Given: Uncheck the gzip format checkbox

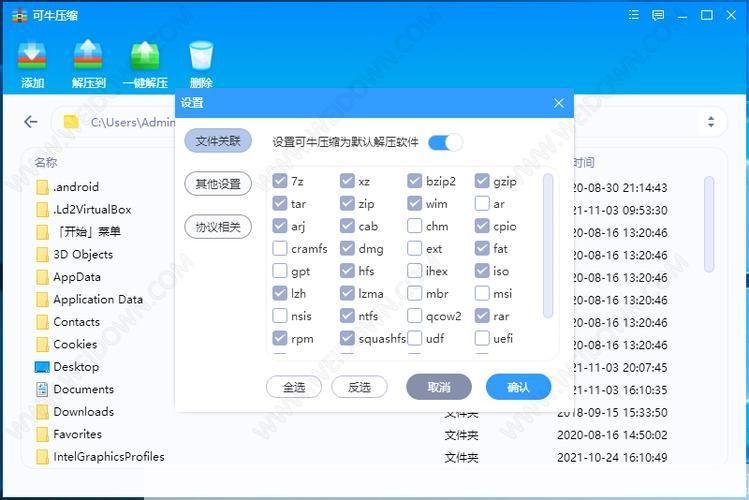Looking at the screenshot, I should [482, 181].
